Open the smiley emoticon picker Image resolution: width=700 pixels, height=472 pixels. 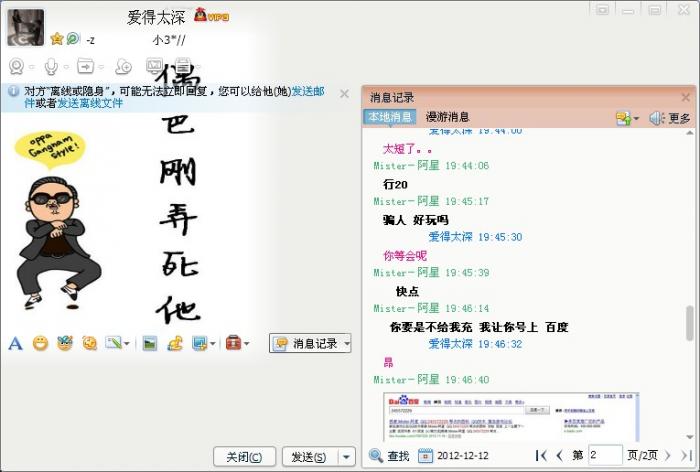(41, 343)
